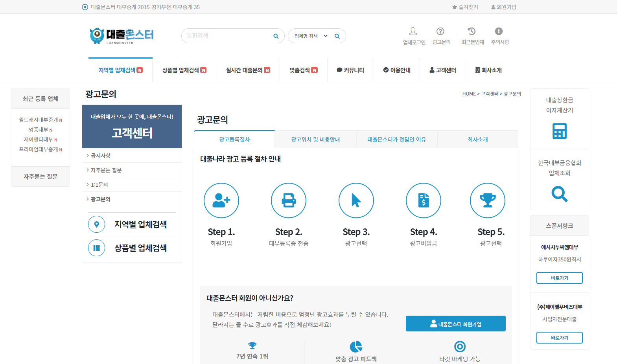The width and height of the screenshot is (617, 364).
Task: Click 에시치투씨엠대부 sponsor name
Action: (x=560, y=247)
